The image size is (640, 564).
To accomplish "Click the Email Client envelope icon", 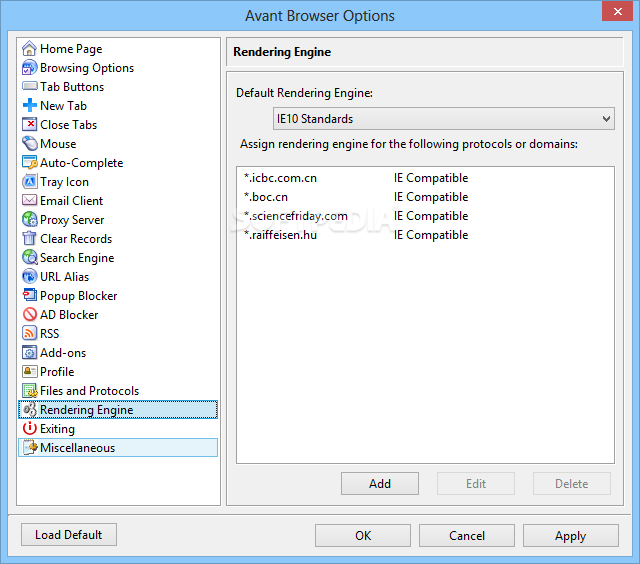I will pyautogui.click(x=29, y=200).
